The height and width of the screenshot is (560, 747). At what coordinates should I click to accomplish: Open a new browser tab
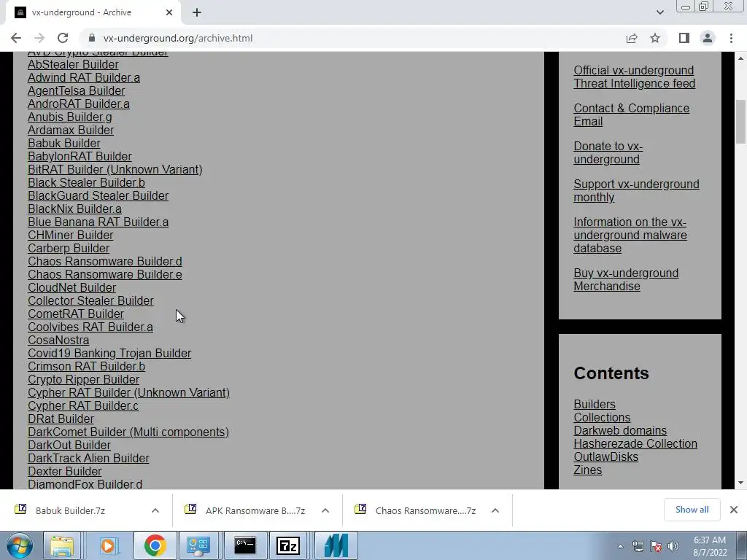tap(197, 12)
